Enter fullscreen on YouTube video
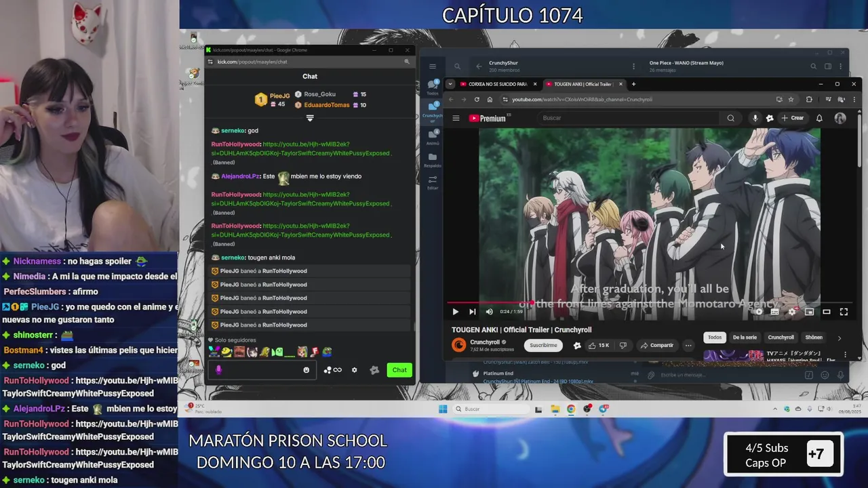 (x=844, y=312)
